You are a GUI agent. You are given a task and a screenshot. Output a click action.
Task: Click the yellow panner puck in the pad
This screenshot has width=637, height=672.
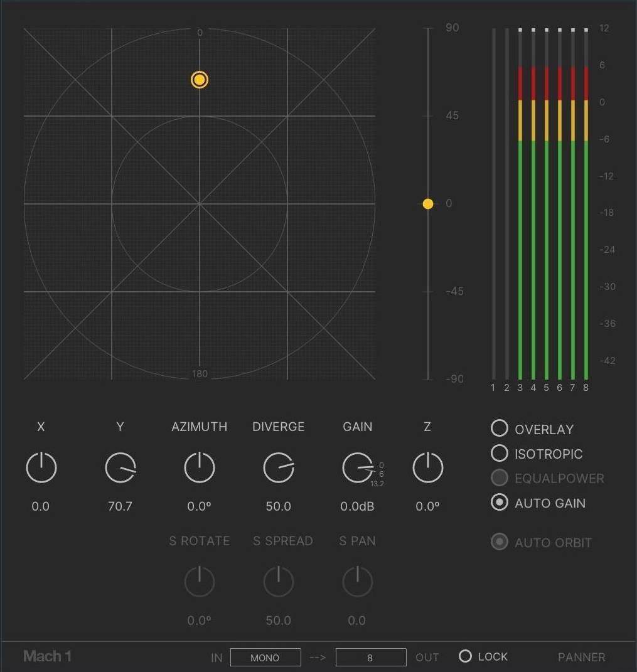click(200, 80)
